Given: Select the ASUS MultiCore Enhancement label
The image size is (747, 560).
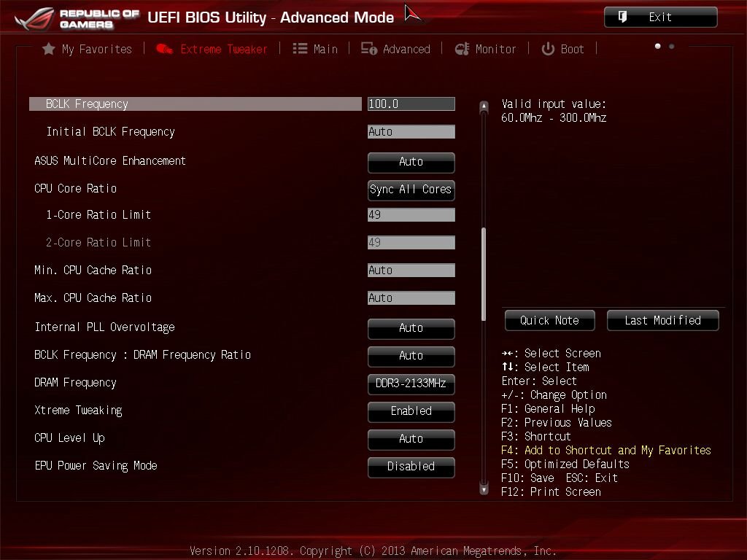Looking at the screenshot, I should click(110, 161).
